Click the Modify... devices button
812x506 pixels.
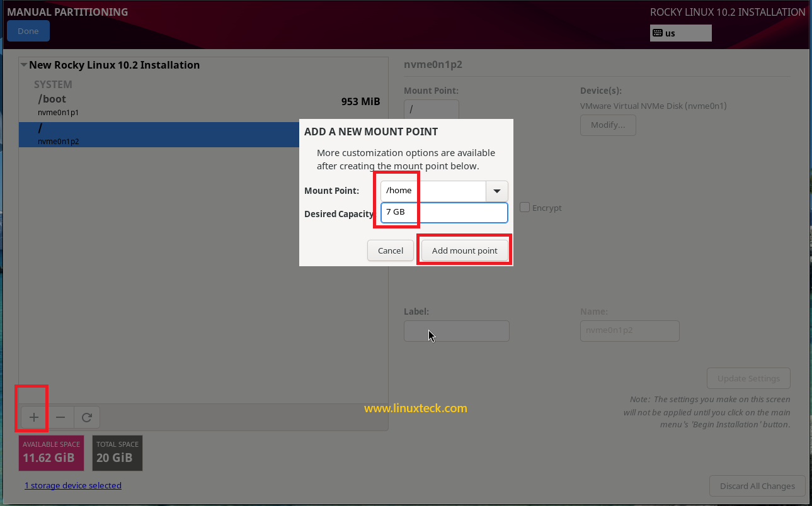pyautogui.click(x=608, y=125)
